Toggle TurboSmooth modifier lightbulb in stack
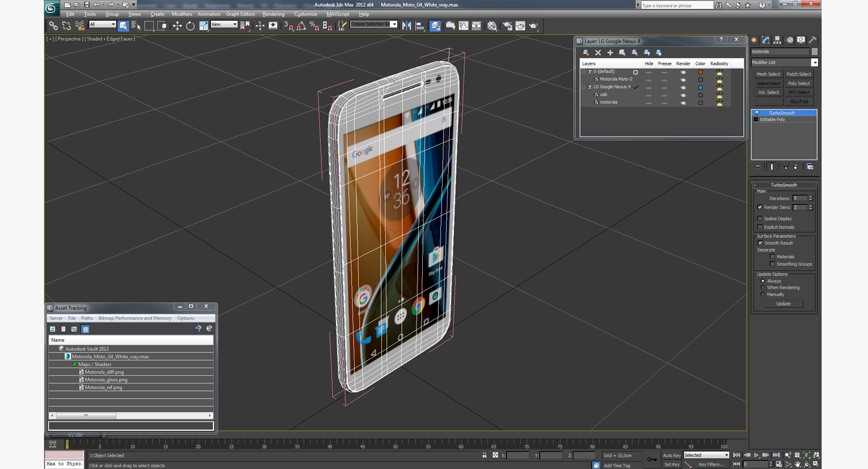The width and height of the screenshot is (868, 469). [x=757, y=113]
